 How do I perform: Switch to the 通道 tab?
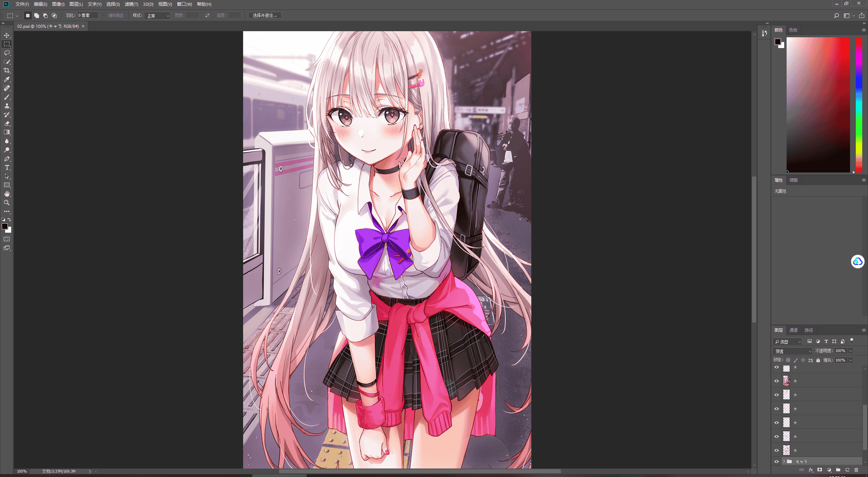[x=793, y=330]
